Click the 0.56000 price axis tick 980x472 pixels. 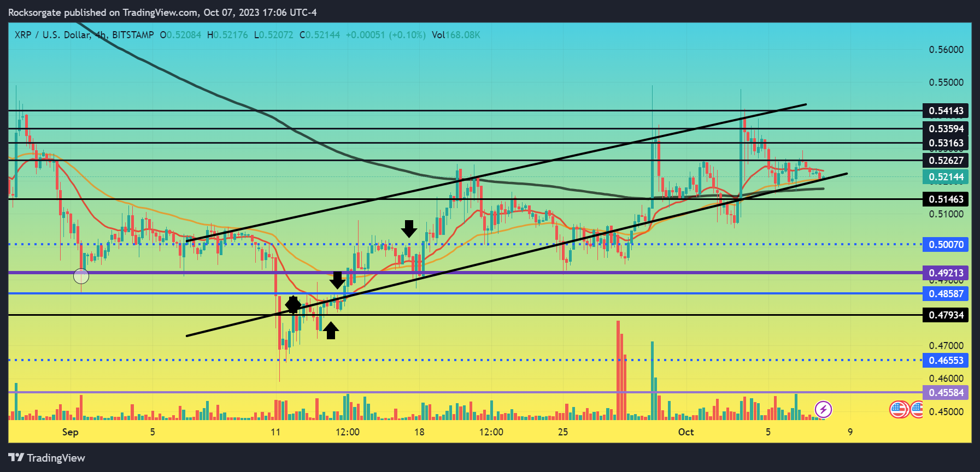tap(946, 50)
